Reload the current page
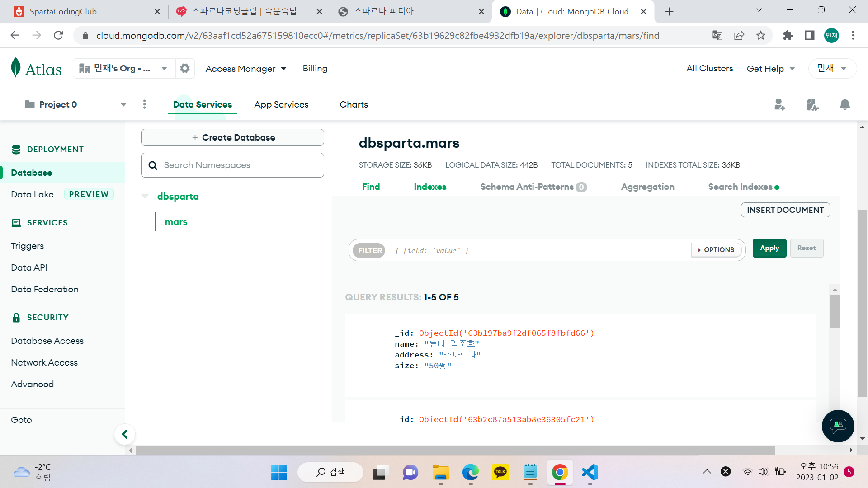868x488 pixels. (58, 35)
